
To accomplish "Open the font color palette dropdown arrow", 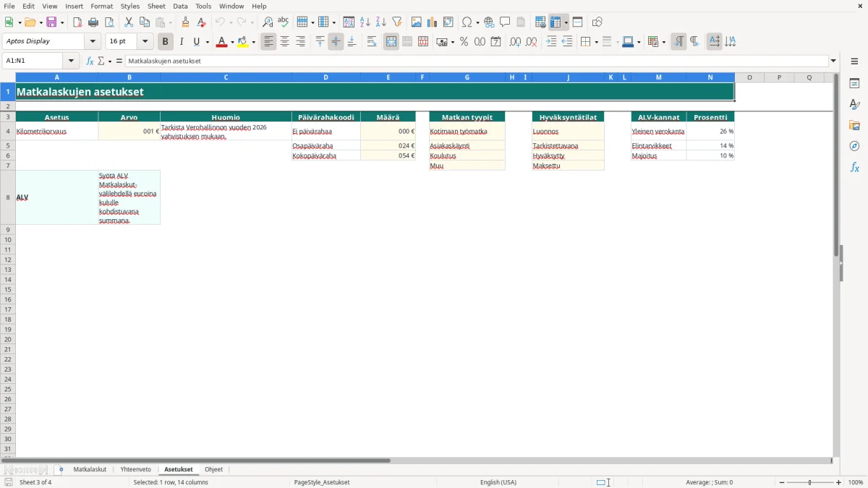I will coord(232,42).
